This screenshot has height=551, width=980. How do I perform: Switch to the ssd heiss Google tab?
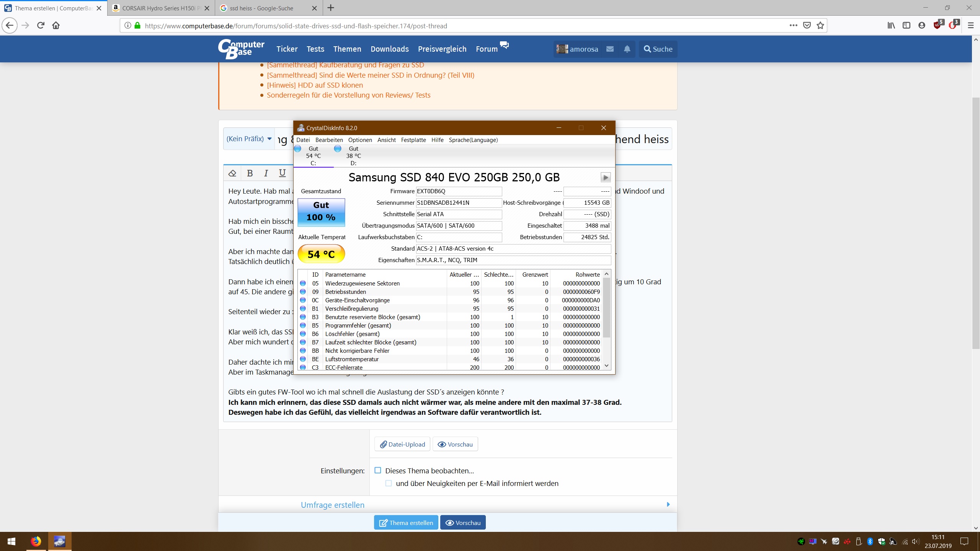pyautogui.click(x=261, y=8)
